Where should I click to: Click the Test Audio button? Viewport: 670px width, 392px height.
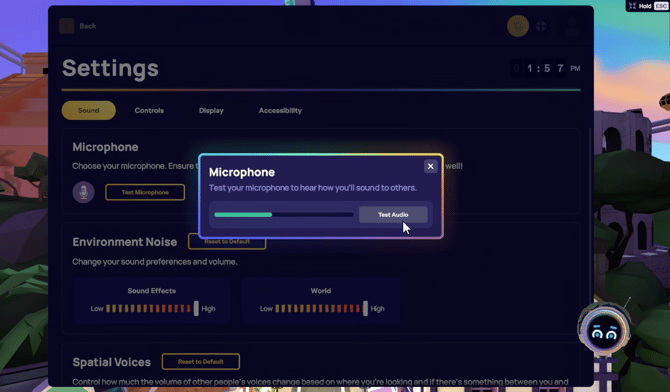point(393,215)
